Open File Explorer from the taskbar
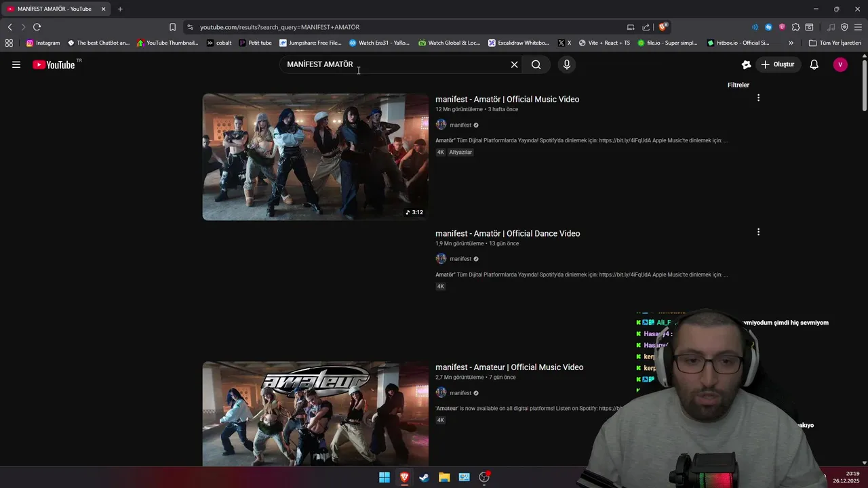Viewport: 868px width, 488px height. tap(444, 477)
